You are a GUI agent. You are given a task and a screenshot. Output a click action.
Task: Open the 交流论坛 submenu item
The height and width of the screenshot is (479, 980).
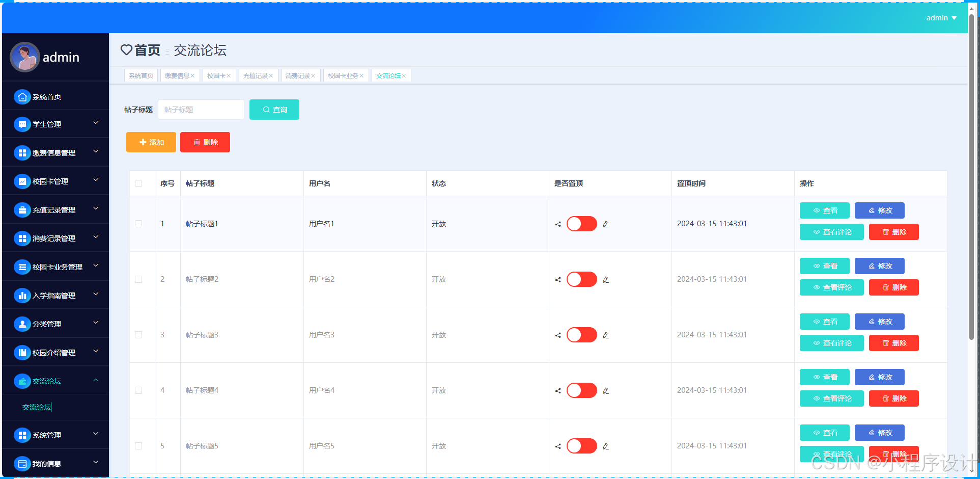pos(37,407)
